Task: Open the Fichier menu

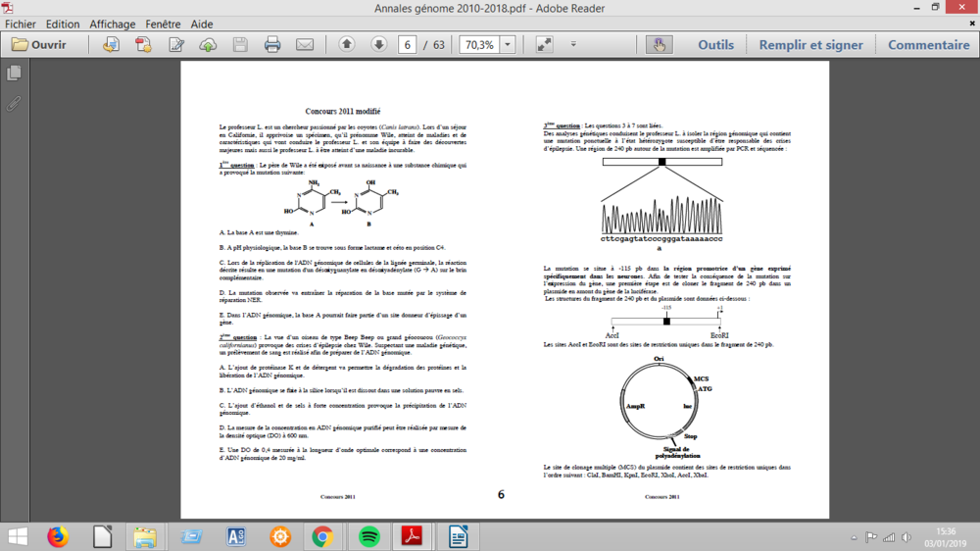Action: point(21,25)
